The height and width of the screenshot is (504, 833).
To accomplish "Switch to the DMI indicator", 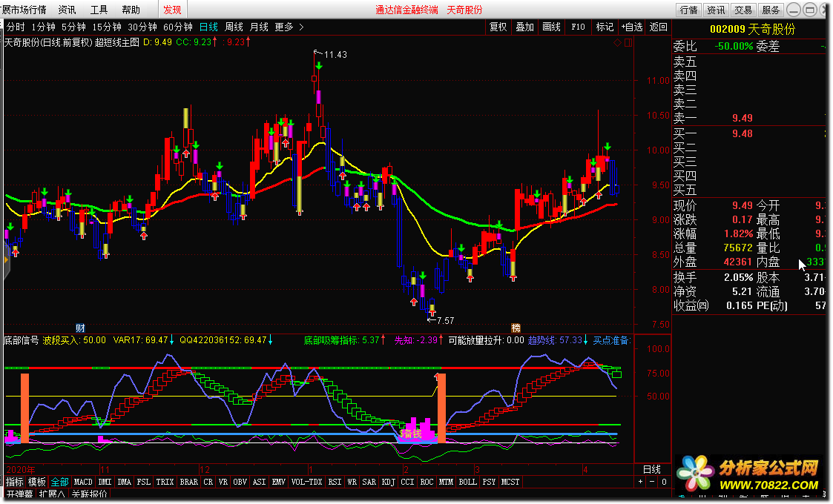I will pos(105,482).
